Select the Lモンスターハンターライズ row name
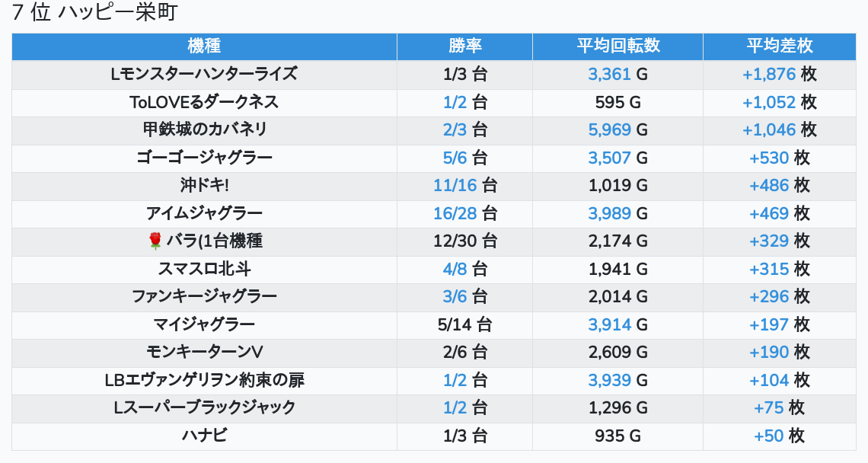This screenshot has width=868, height=463. [204, 75]
